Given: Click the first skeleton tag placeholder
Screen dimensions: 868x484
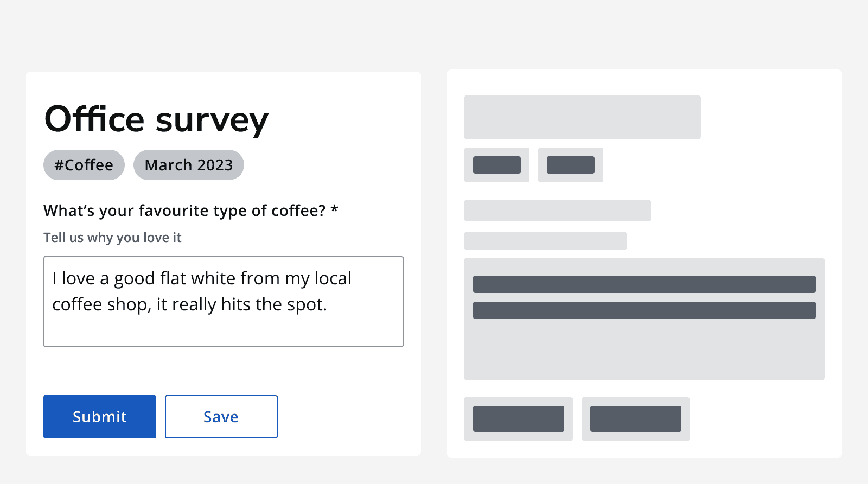Looking at the screenshot, I should point(497,165).
